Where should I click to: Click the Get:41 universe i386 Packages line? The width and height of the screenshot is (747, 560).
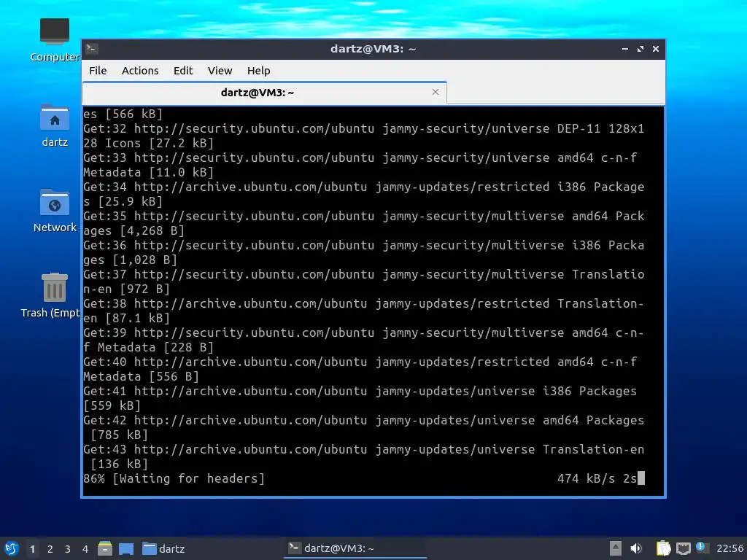(360, 398)
